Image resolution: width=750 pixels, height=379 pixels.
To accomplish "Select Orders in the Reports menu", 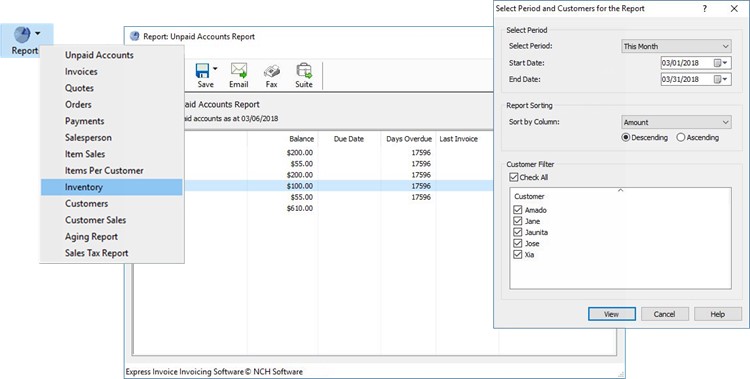I will pos(111,105).
